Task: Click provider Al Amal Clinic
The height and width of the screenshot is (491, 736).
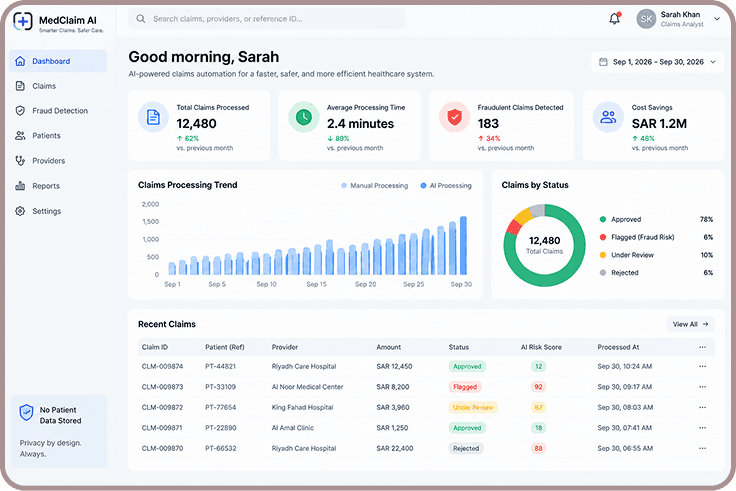Action: [293, 428]
